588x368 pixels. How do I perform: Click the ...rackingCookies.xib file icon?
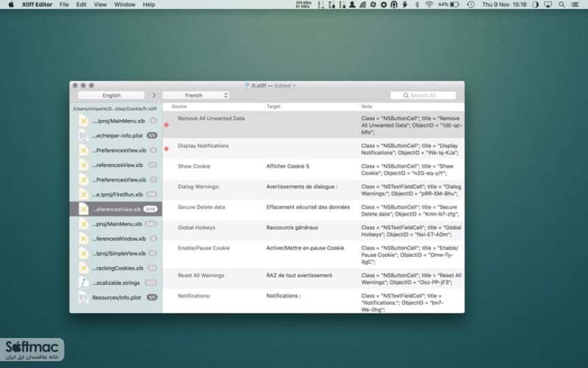(x=84, y=268)
